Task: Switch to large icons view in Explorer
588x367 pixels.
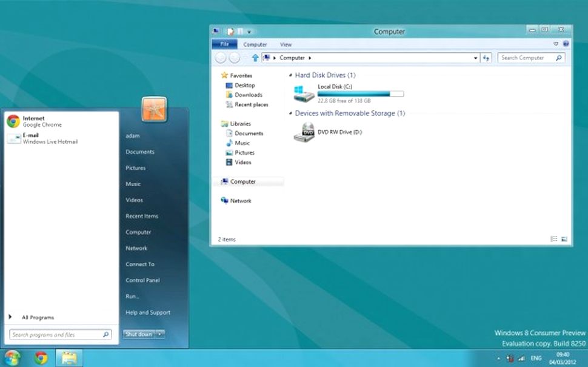Action: click(564, 239)
